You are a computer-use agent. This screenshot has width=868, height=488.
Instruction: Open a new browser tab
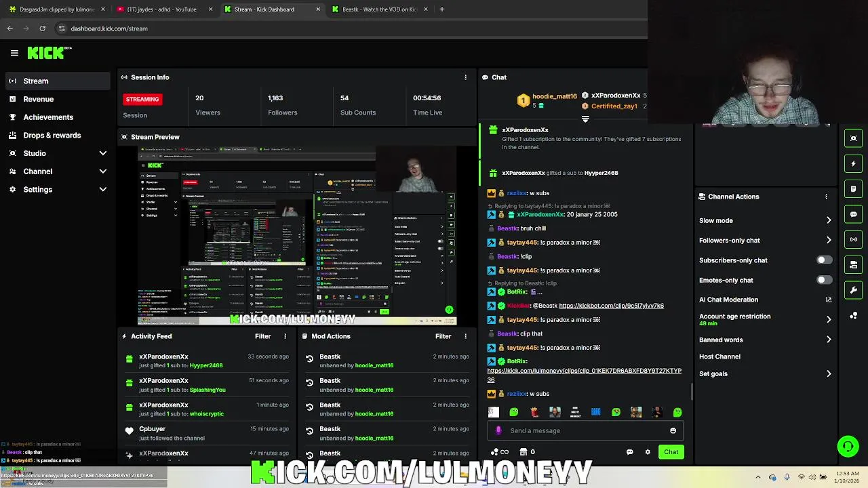pyautogui.click(x=441, y=9)
